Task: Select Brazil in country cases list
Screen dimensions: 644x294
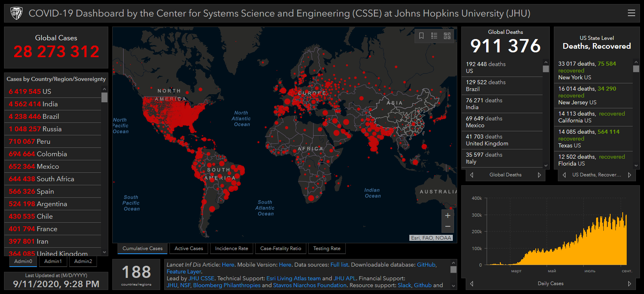Action: click(x=53, y=116)
